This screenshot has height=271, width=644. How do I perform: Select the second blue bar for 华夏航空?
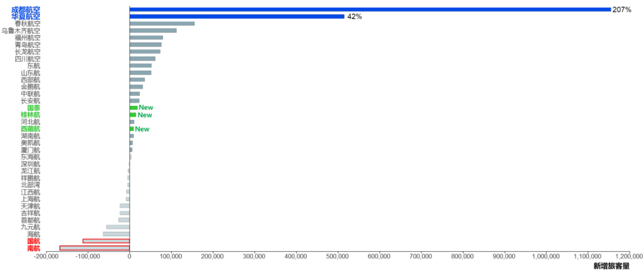coord(237,17)
